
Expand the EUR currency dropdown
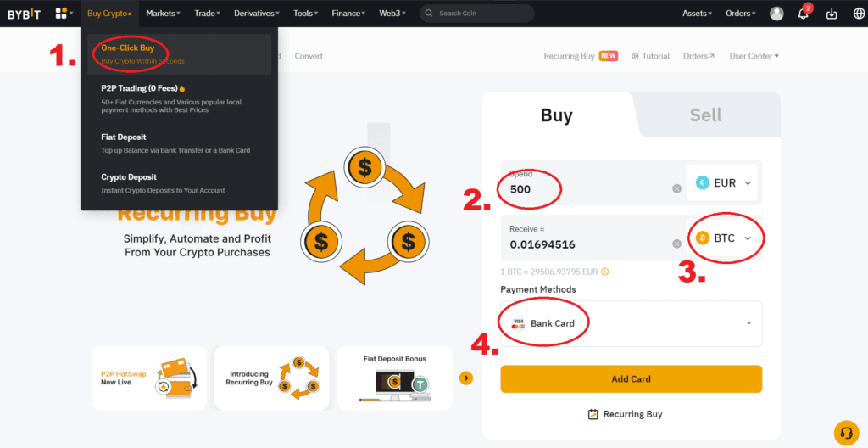[723, 183]
